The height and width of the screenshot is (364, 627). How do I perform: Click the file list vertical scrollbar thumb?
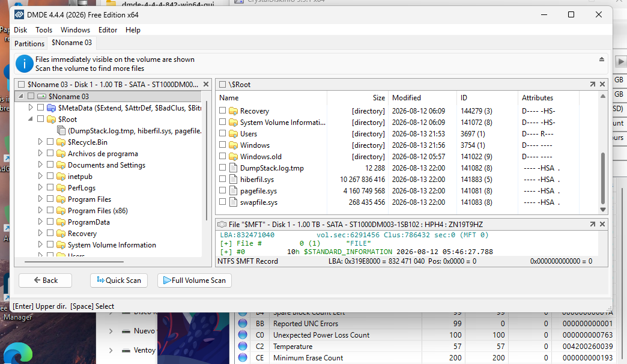602,178
